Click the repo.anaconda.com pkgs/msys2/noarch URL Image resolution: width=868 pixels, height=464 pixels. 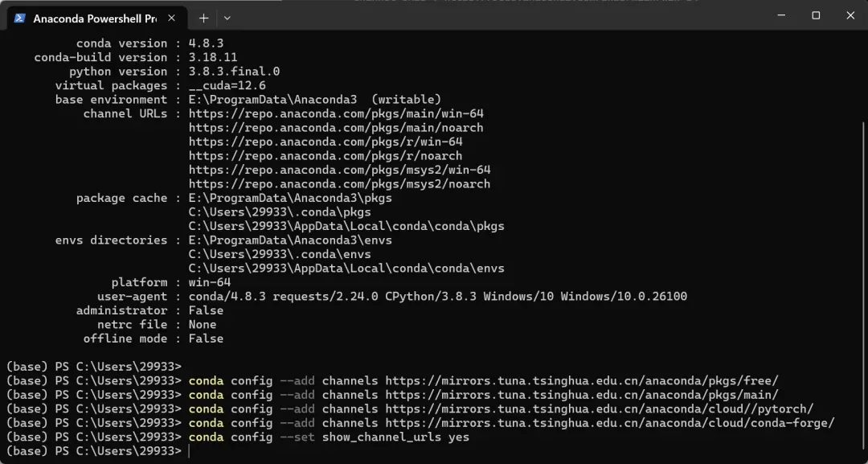point(339,184)
